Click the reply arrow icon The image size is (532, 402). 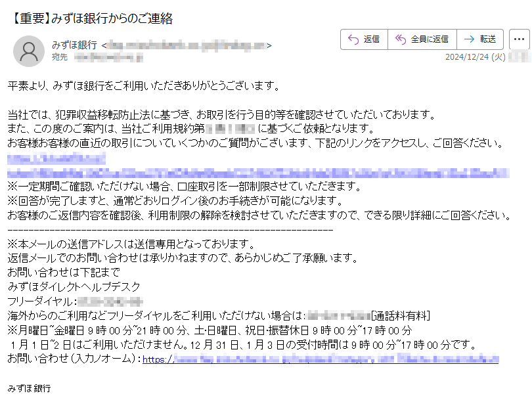click(353, 39)
